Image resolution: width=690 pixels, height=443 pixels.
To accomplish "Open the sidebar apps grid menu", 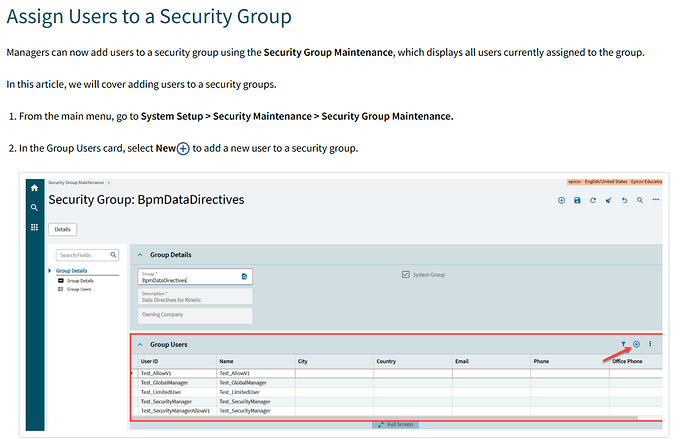I will (34, 227).
